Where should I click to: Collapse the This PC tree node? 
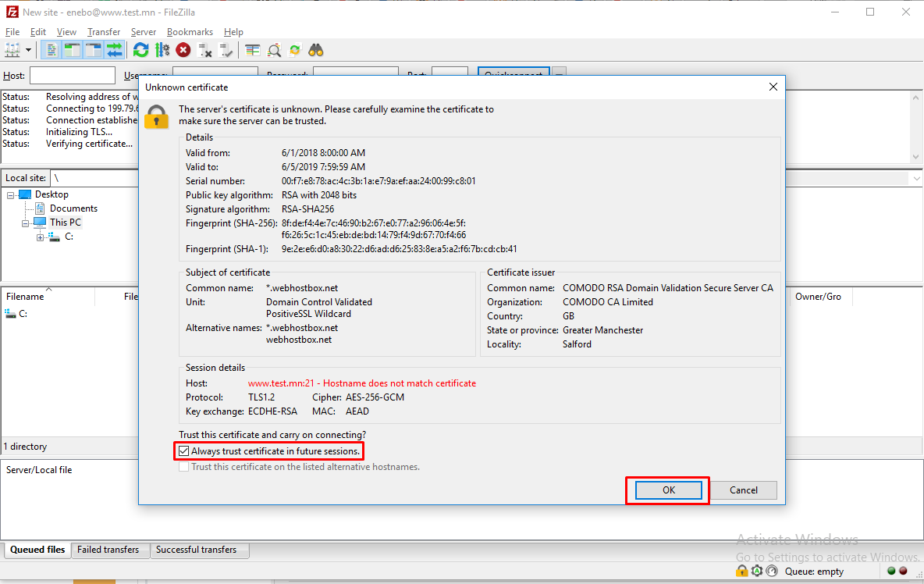coord(25,223)
